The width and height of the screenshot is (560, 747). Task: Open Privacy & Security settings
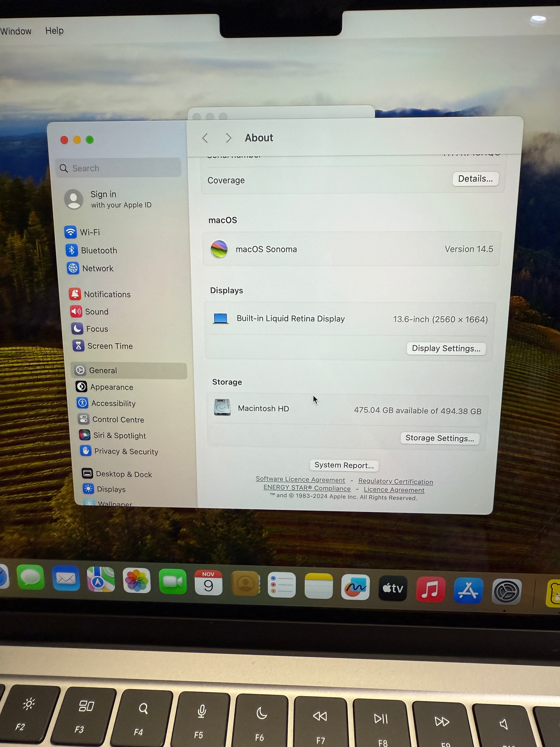pyautogui.click(x=119, y=451)
